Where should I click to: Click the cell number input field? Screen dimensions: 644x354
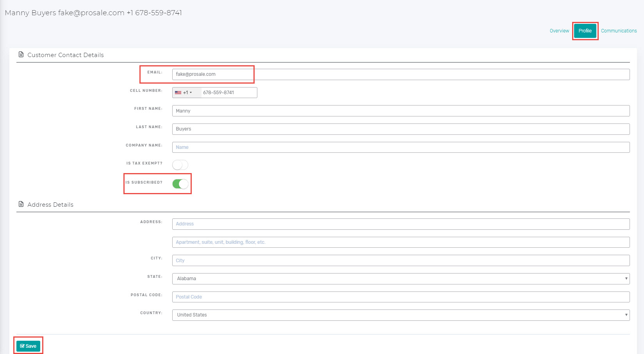click(x=229, y=93)
